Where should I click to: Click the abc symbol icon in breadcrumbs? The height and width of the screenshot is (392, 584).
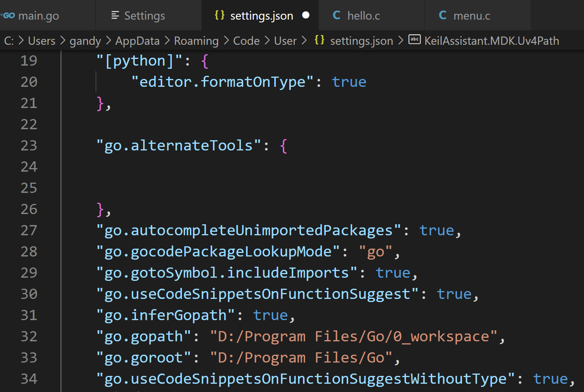415,40
